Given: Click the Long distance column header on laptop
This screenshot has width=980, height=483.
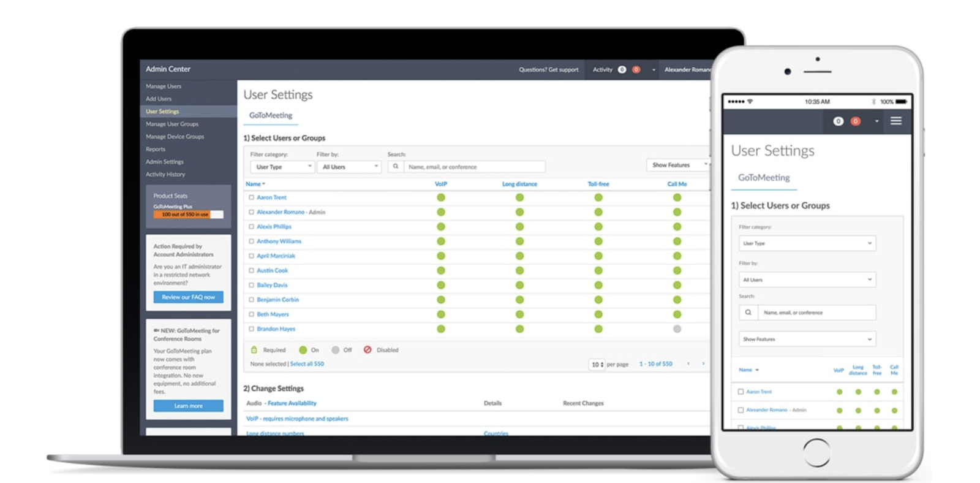Looking at the screenshot, I should click(x=519, y=184).
